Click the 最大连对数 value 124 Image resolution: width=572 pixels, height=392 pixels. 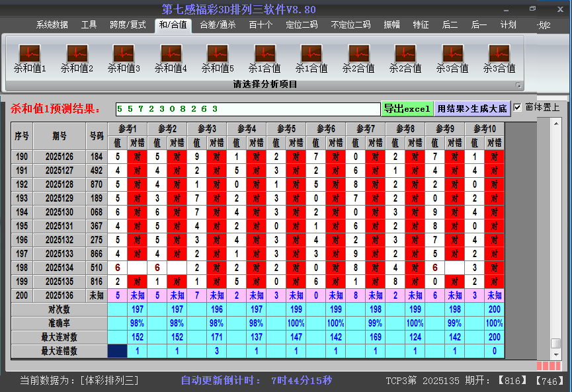pos(415,337)
